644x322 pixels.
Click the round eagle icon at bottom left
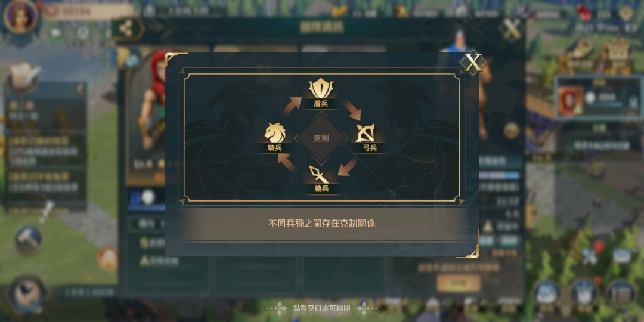27,295
